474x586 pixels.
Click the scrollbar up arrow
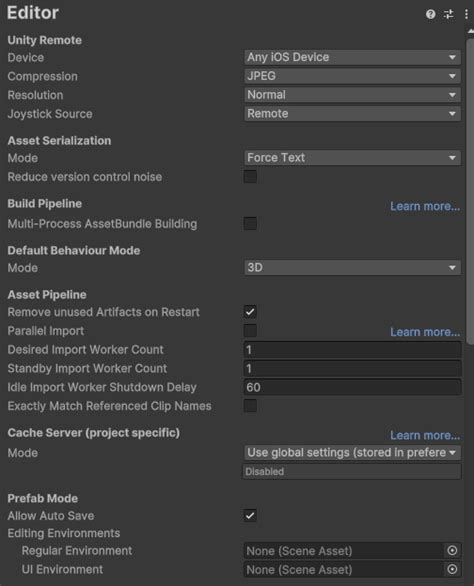(x=470, y=32)
